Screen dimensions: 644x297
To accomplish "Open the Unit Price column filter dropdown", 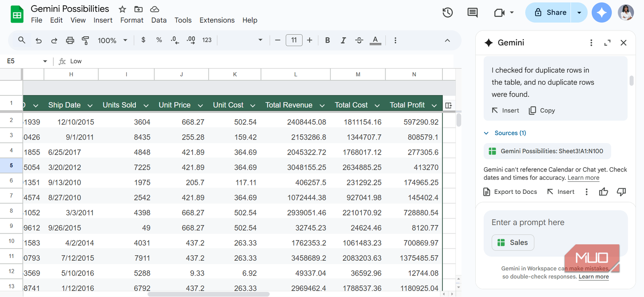I will pyautogui.click(x=200, y=106).
